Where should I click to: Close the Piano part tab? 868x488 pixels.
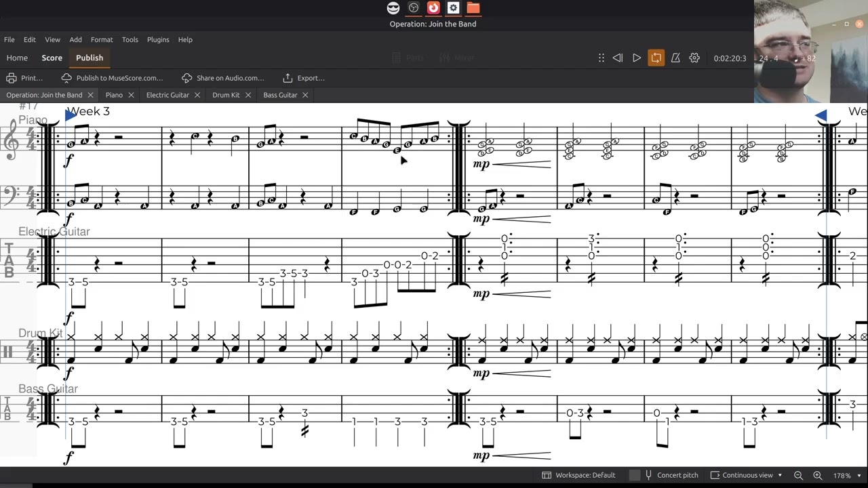coord(131,96)
